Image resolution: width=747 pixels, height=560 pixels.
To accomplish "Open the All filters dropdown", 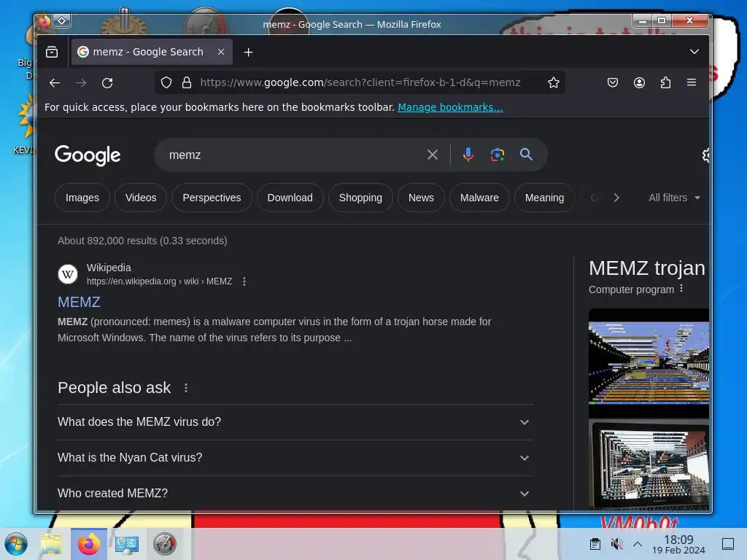I will [674, 198].
